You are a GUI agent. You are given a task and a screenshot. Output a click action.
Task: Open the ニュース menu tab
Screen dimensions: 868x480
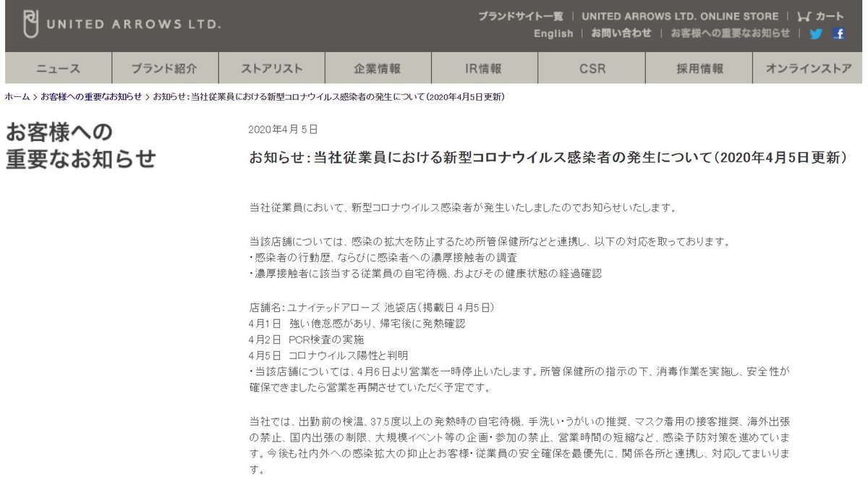59,69
